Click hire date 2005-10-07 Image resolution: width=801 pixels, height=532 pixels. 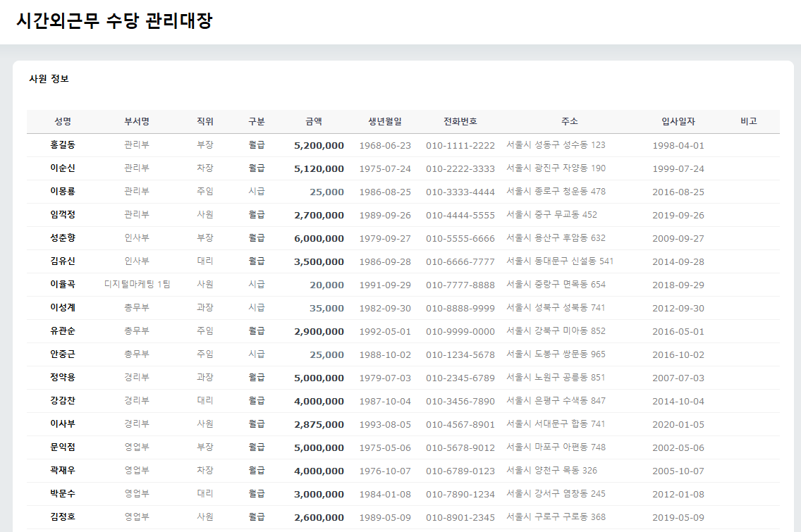click(678, 471)
